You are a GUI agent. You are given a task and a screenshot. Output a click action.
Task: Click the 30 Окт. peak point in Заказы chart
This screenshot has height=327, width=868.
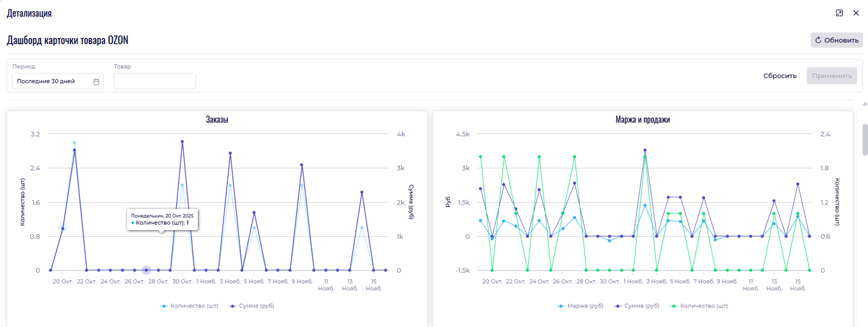(x=182, y=142)
